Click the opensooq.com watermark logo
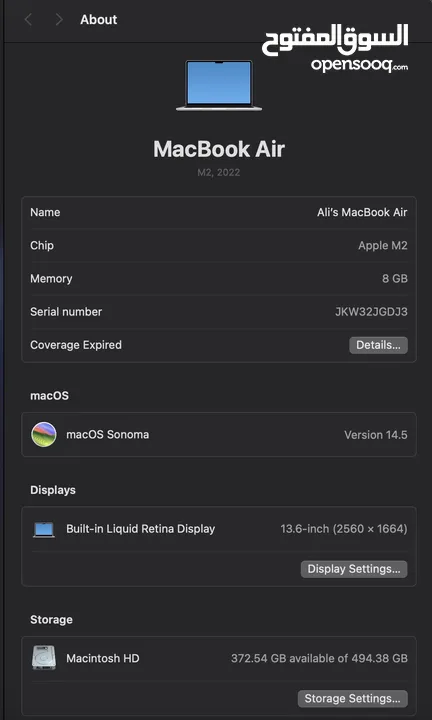 [335, 48]
